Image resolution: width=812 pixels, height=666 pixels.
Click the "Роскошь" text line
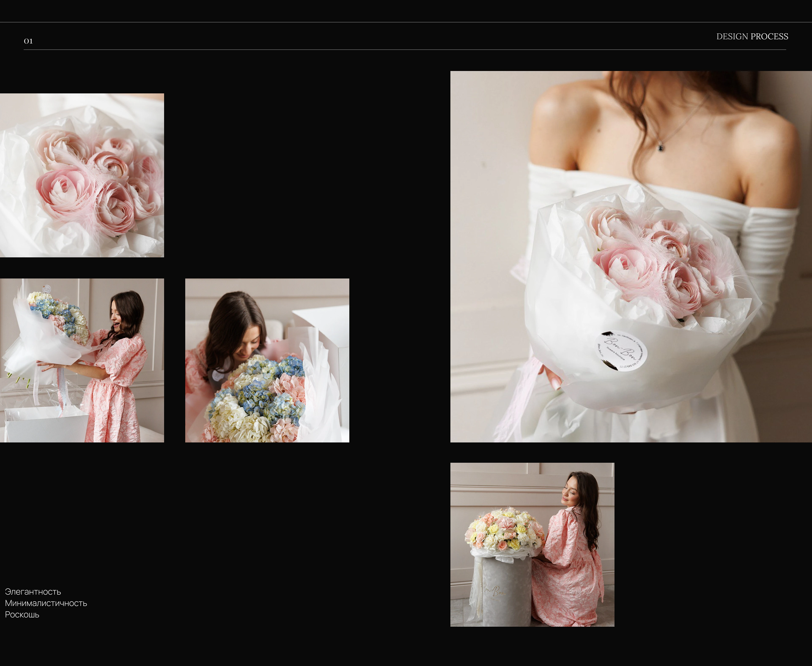pyautogui.click(x=22, y=615)
